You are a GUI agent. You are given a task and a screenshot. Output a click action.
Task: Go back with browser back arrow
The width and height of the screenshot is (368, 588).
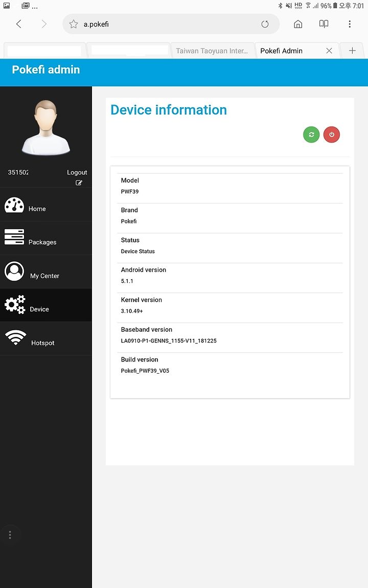pos(19,24)
